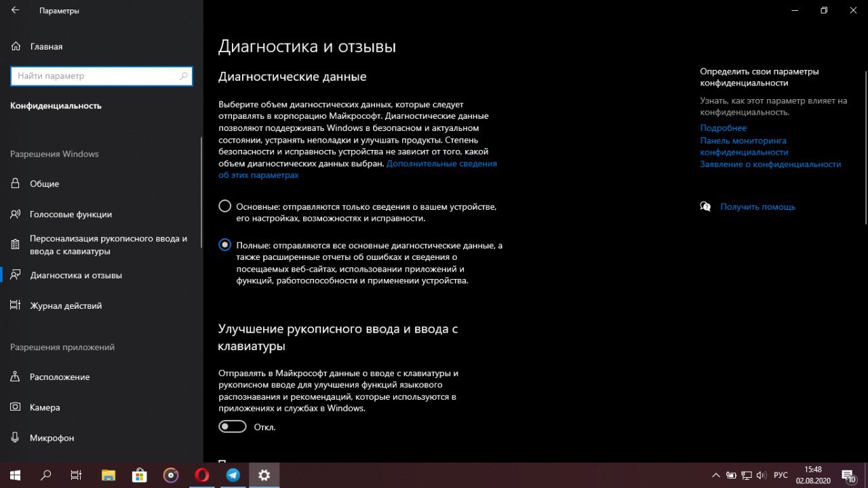Open Opera browser from taskbar
The height and width of the screenshot is (488, 868).
pyautogui.click(x=202, y=475)
